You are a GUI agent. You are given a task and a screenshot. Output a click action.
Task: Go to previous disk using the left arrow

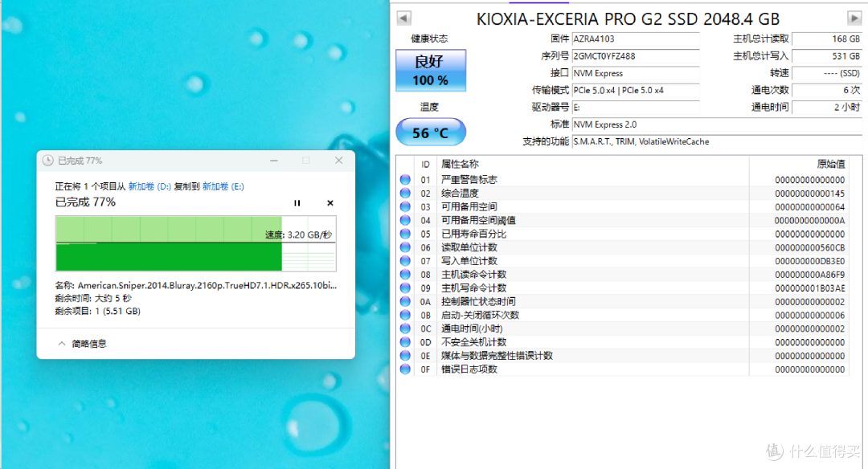403,18
